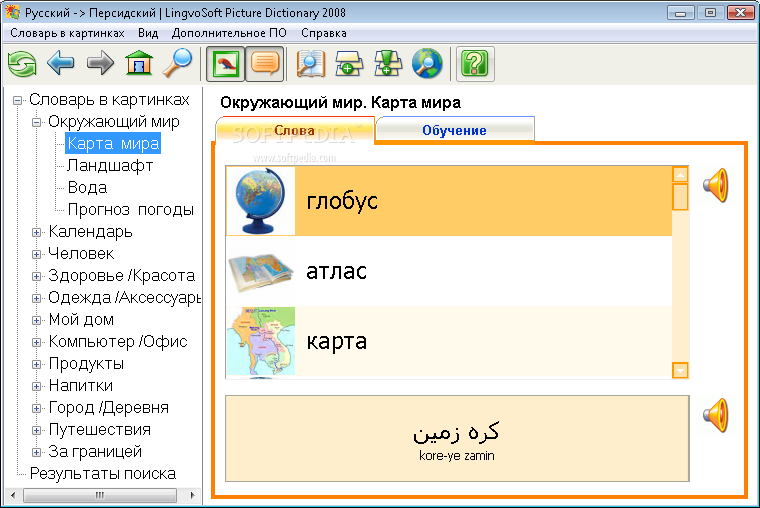Click the tree scroll right arrow
Screen dimensions: 760x508
[x=192, y=495]
